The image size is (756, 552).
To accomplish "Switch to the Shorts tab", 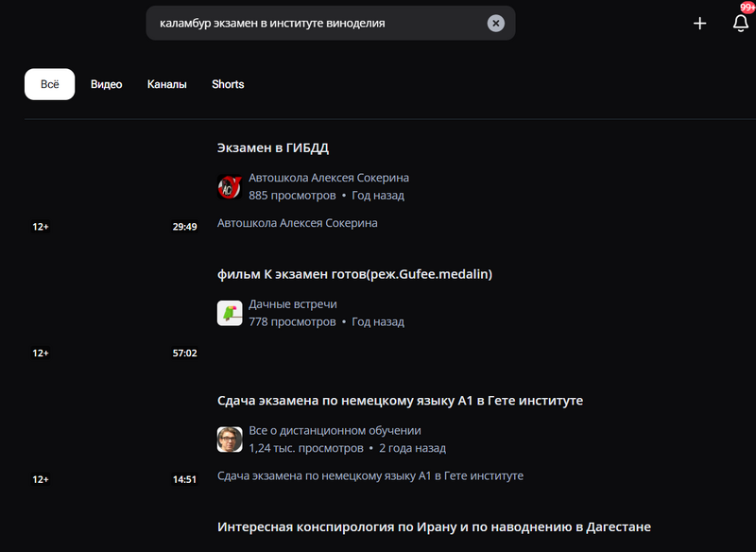I will [x=228, y=84].
